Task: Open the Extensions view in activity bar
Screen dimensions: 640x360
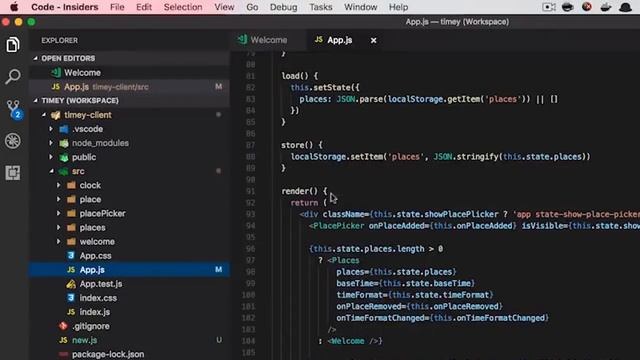Action: (13, 173)
